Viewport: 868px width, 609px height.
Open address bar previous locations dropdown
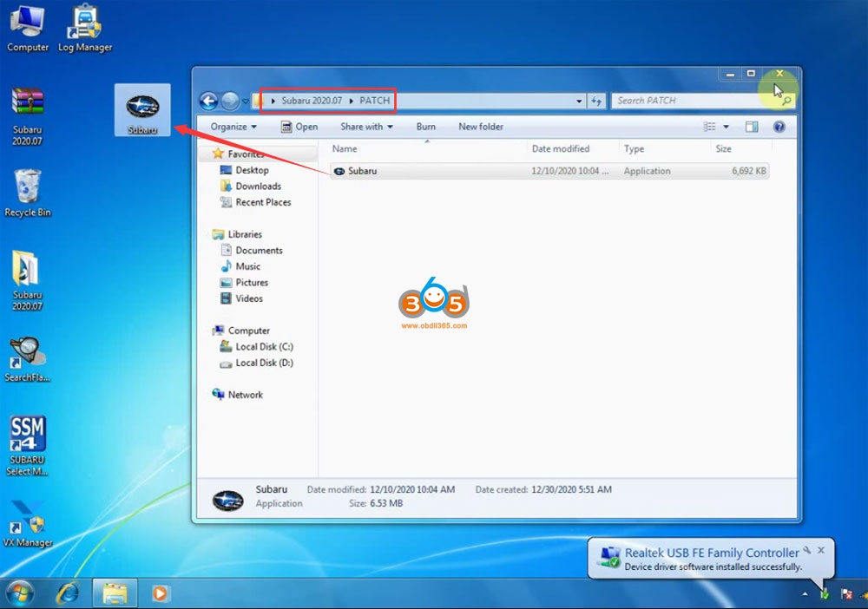[x=579, y=101]
